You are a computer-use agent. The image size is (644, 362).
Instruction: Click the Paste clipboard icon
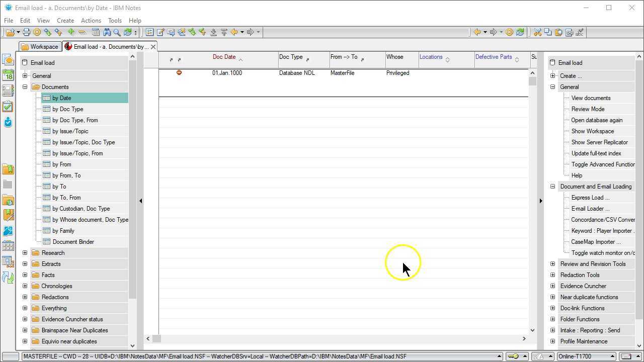pyautogui.click(x=558, y=32)
